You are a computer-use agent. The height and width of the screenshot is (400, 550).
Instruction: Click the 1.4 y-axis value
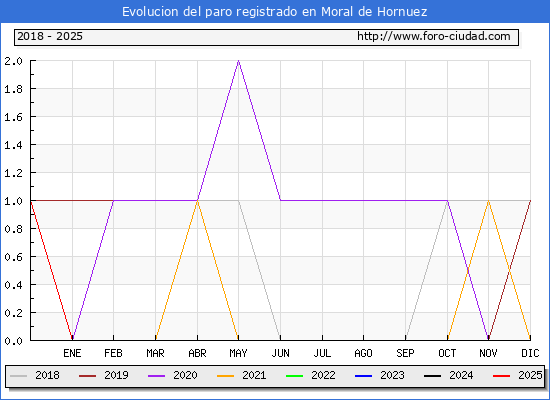(x=13, y=145)
